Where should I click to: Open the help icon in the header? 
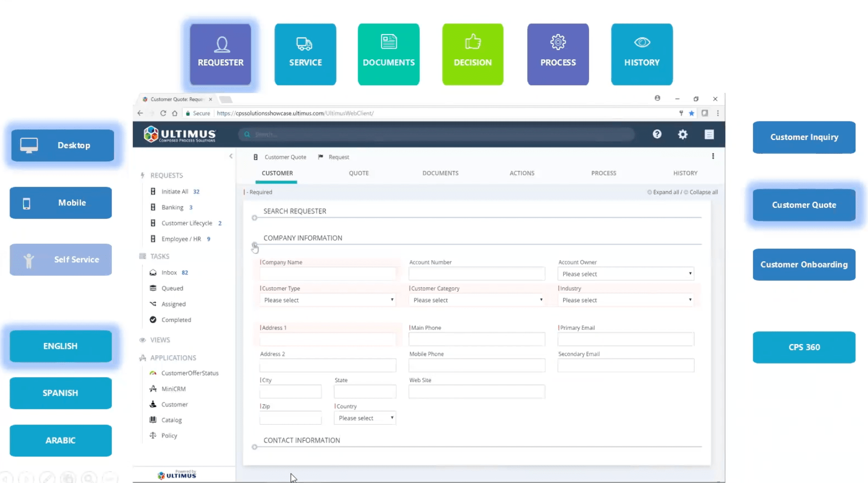[657, 134]
